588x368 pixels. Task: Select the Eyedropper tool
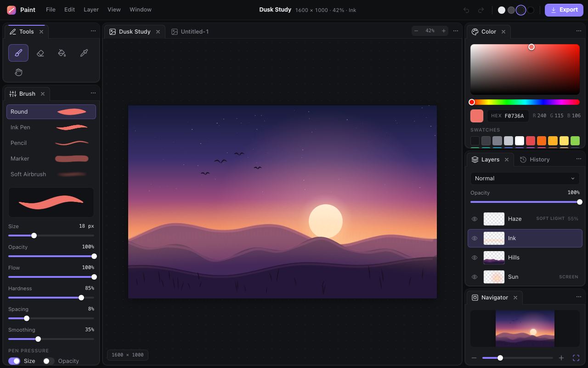84,53
